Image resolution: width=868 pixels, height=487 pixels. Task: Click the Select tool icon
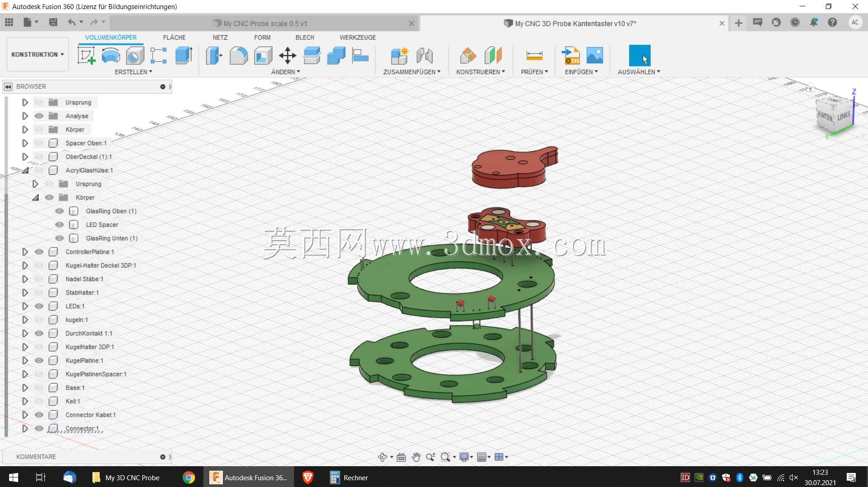639,56
